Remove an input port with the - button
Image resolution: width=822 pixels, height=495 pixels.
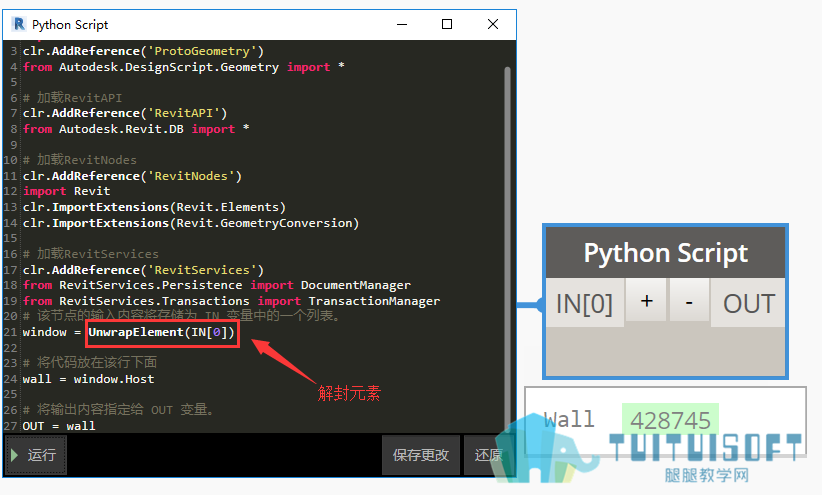(x=689, y=301)
